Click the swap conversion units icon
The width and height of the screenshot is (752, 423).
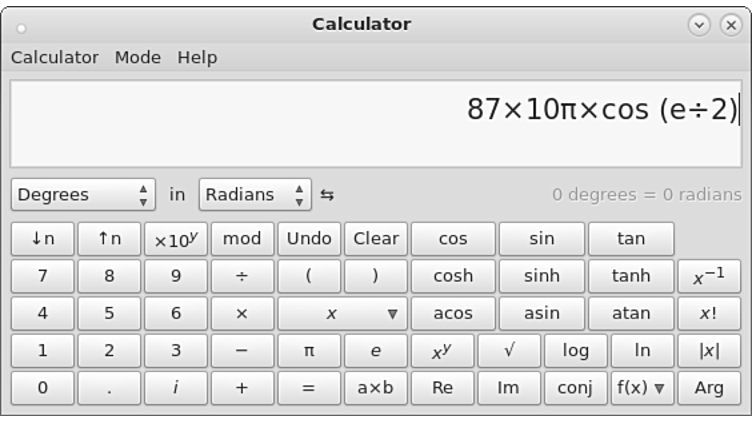pos(327,195)
